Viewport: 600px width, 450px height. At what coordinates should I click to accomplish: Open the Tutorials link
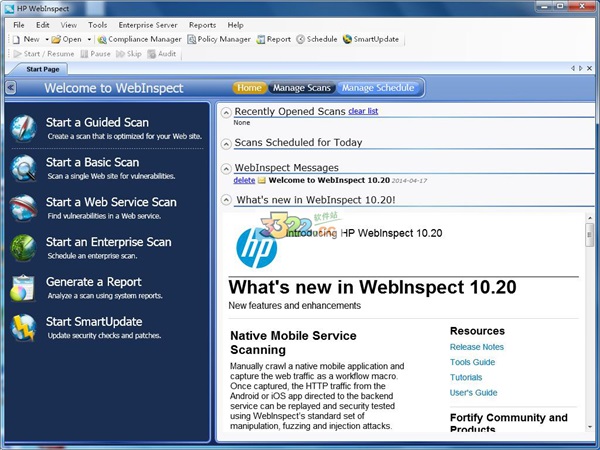coord(466,377)
